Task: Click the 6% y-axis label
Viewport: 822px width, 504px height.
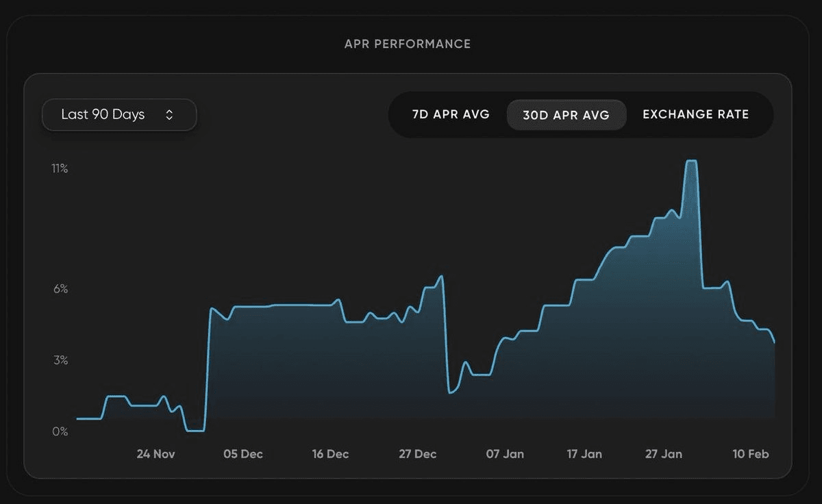Action: [x=60, y=289]
